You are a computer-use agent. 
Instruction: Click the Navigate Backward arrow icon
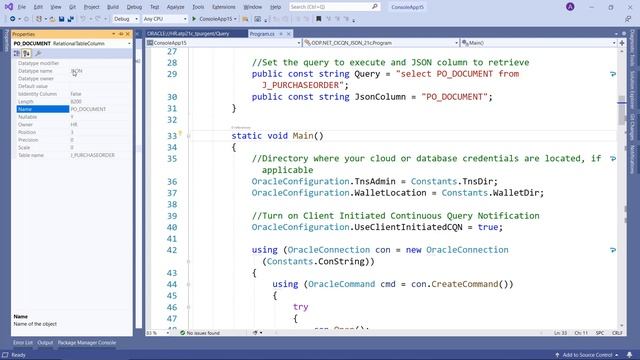click(x=13, y=19)
